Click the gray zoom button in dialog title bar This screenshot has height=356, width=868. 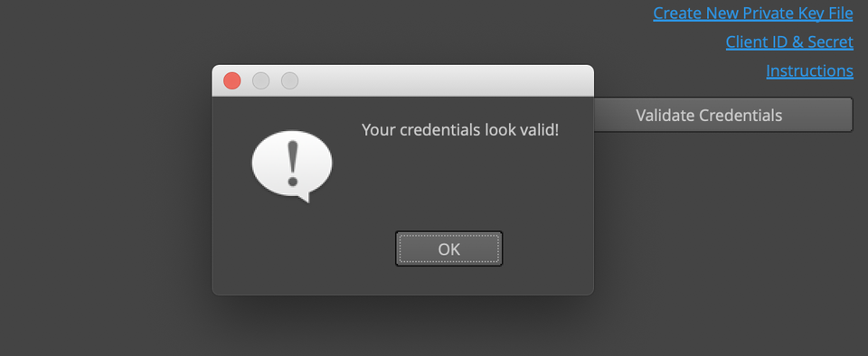289,80
